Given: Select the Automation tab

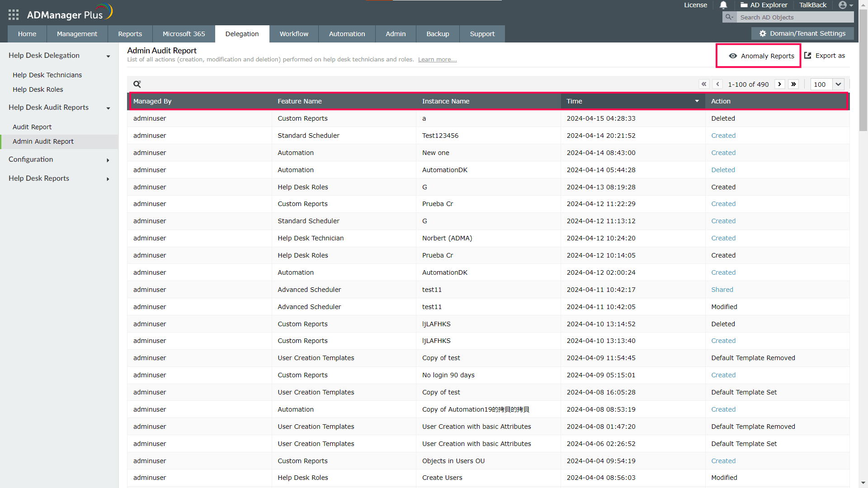Looking at the screenshot, I should [x=347, y=33].
